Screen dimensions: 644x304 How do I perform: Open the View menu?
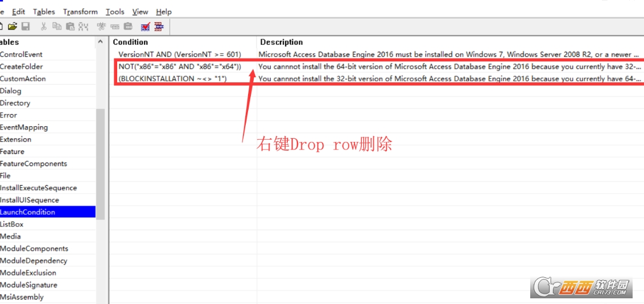140,12
